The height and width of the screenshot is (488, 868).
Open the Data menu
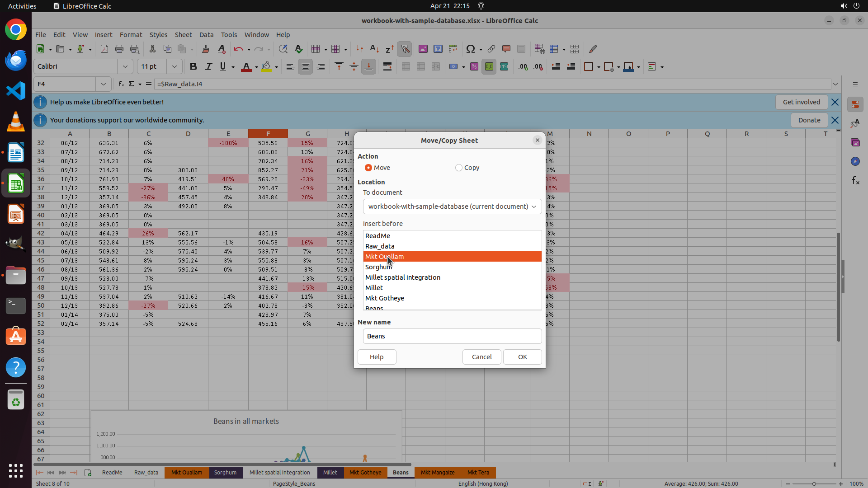click(206, 35)
